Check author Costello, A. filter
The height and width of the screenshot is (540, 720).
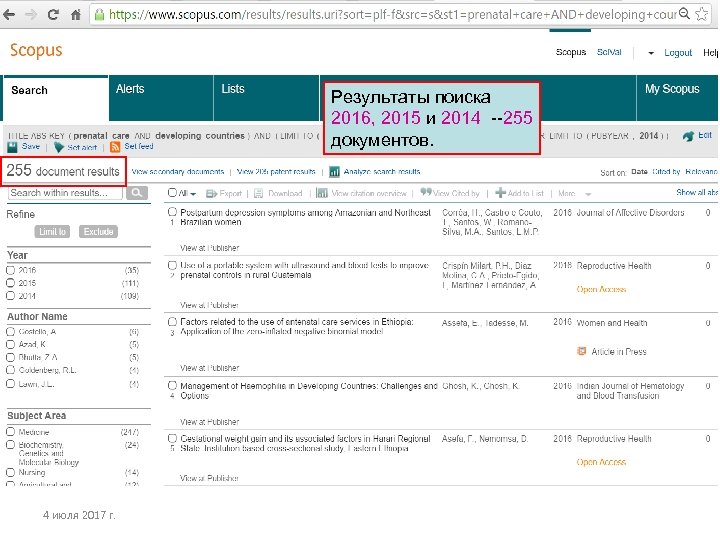pos(11,331)
